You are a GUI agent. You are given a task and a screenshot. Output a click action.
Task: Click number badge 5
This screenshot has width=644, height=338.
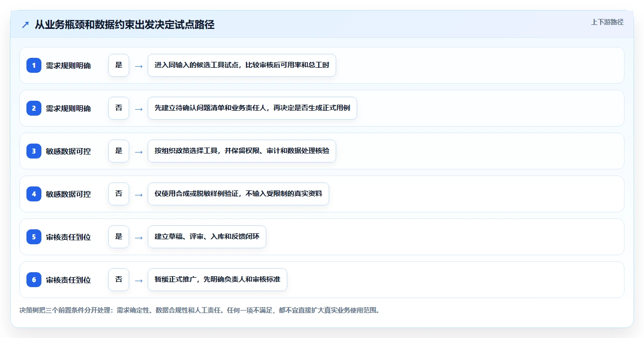(34, 237)
